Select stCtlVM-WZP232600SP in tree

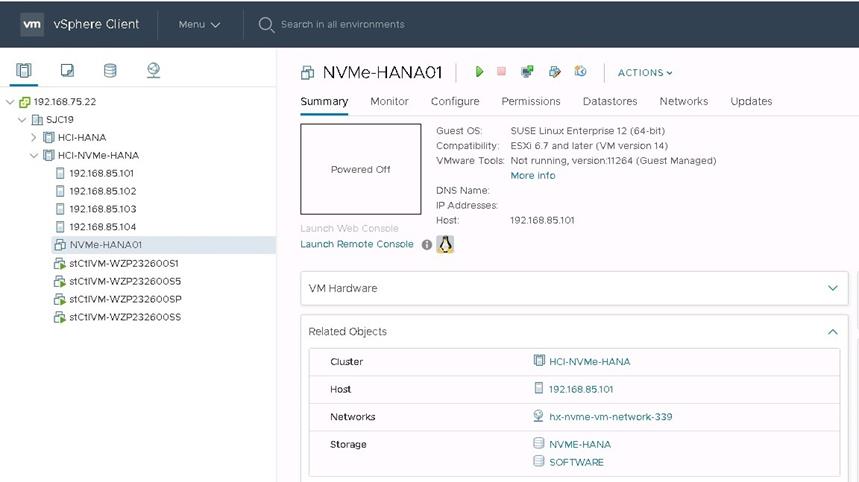[x=125, y=299]
